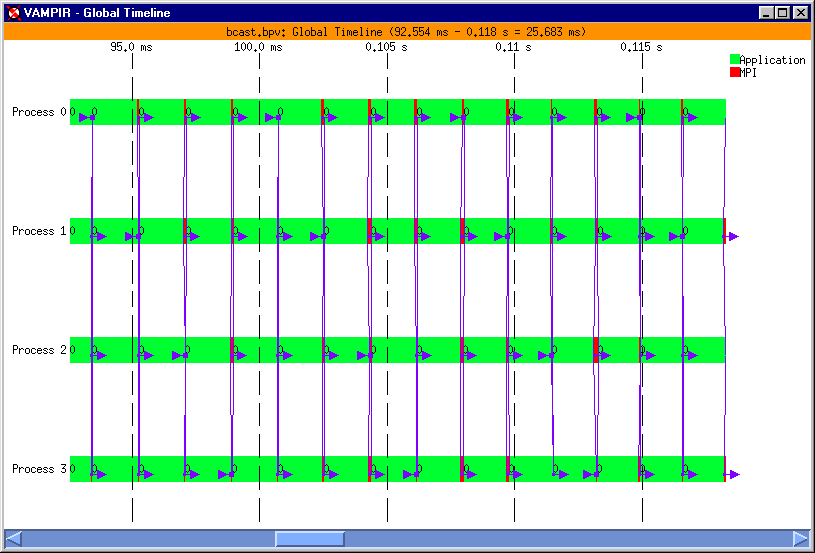Viewport: 815px width, 553px height.
Task: Click the purple arrow right of Process 1 bar
Action: tap(732, 237)
